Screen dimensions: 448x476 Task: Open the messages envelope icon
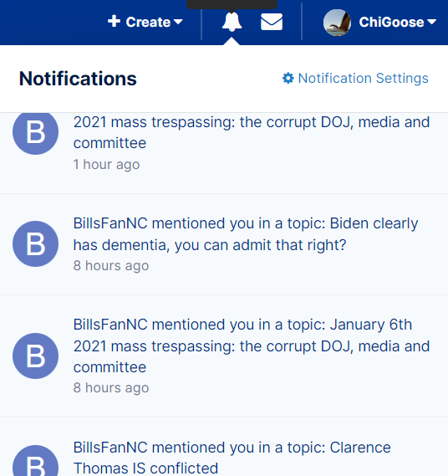click(x=272, y=22)
